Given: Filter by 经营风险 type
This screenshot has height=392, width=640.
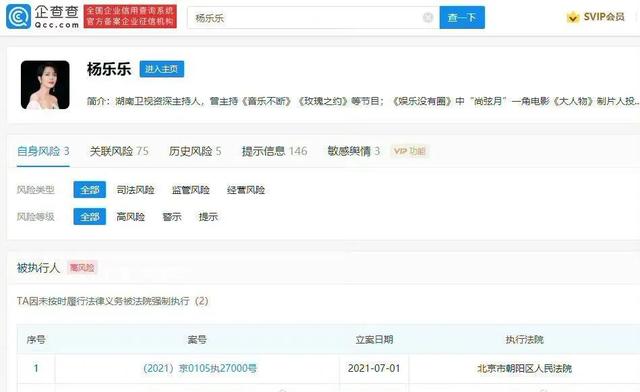Looking at the screenshot, I should pos(246,190).
